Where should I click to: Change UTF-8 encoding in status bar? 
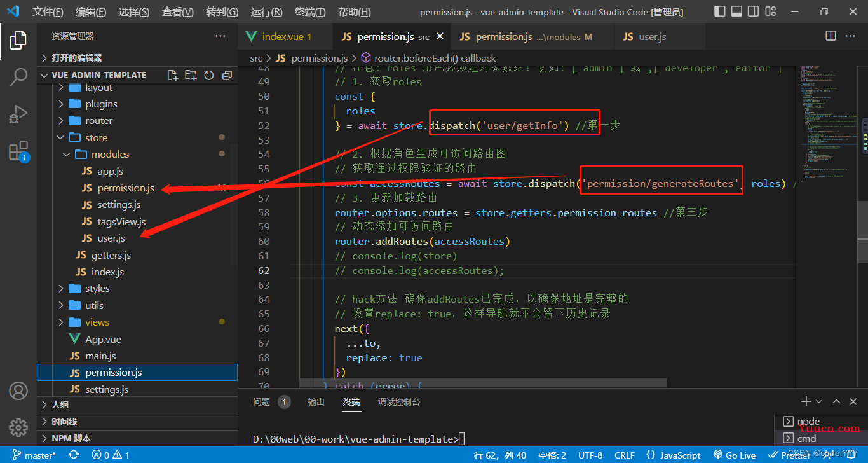(590, 455)
